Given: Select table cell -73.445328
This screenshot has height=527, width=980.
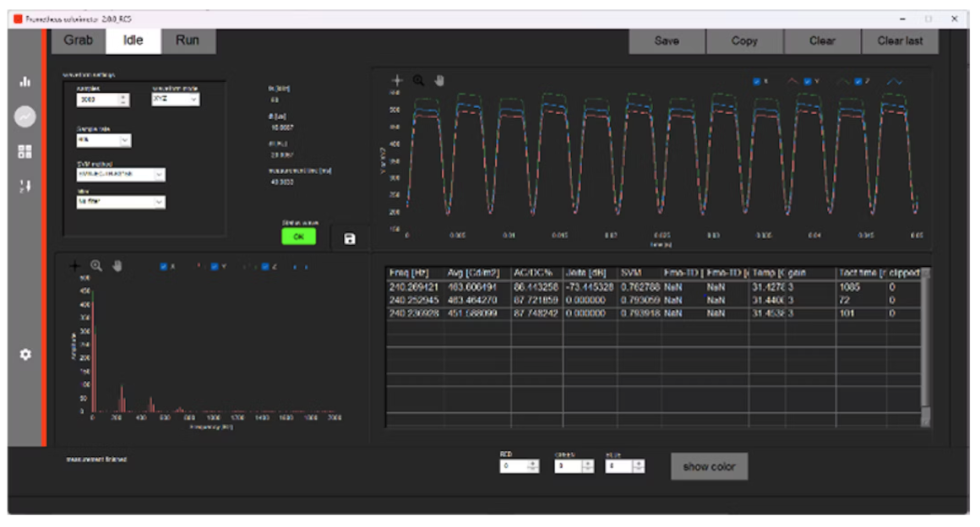Looking at the screenshot, I should click(591, 287).
